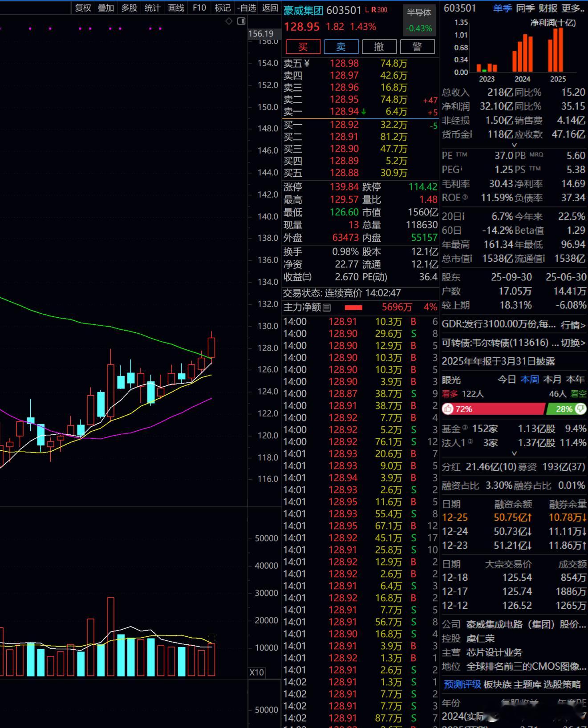Open the 更多.. financial options menu

[x=573, y=8]
